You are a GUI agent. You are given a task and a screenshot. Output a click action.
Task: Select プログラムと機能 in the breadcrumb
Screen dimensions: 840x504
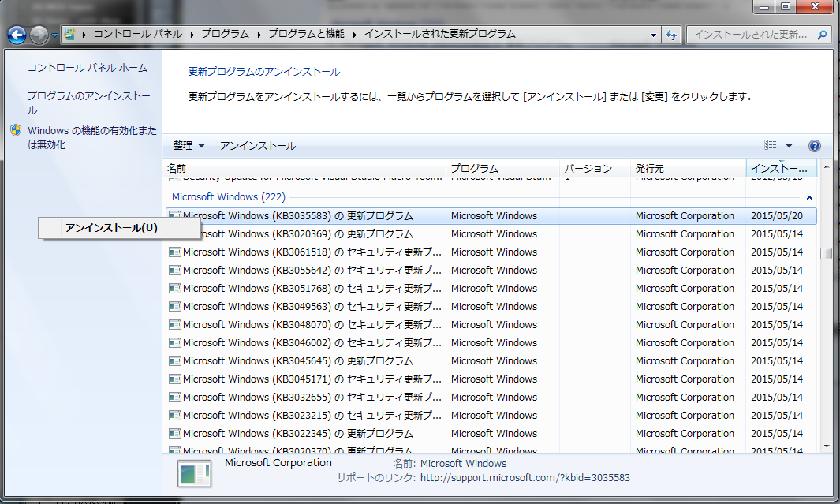click(x=307, y=34)
